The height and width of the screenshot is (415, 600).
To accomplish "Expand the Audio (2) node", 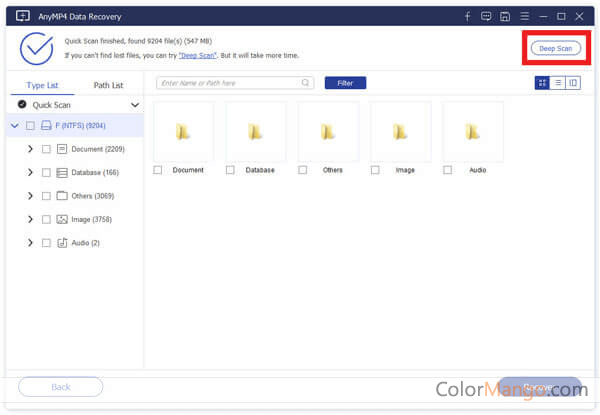I will click(30, 242).
